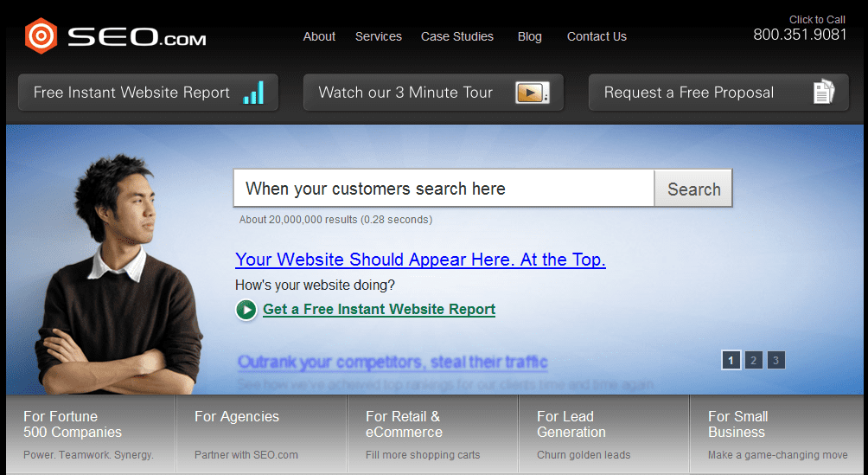Click the green play arrow icon

coord(246,310)
